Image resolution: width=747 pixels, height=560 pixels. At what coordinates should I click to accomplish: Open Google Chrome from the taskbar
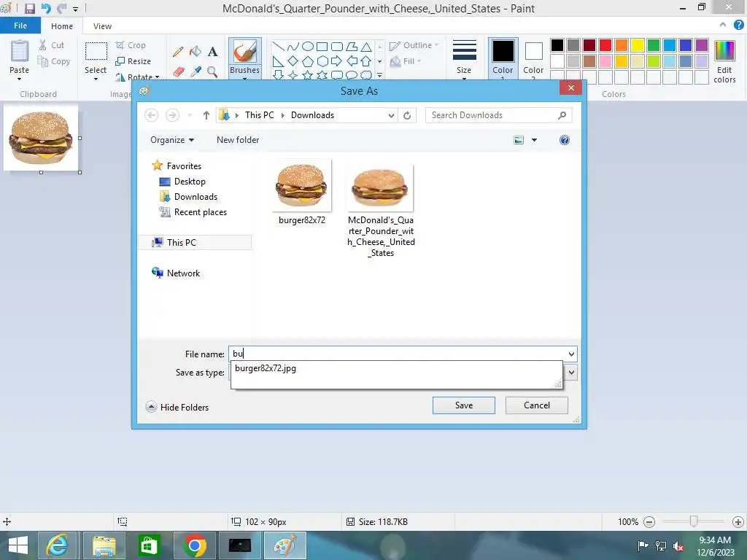(x=194, y=545)
